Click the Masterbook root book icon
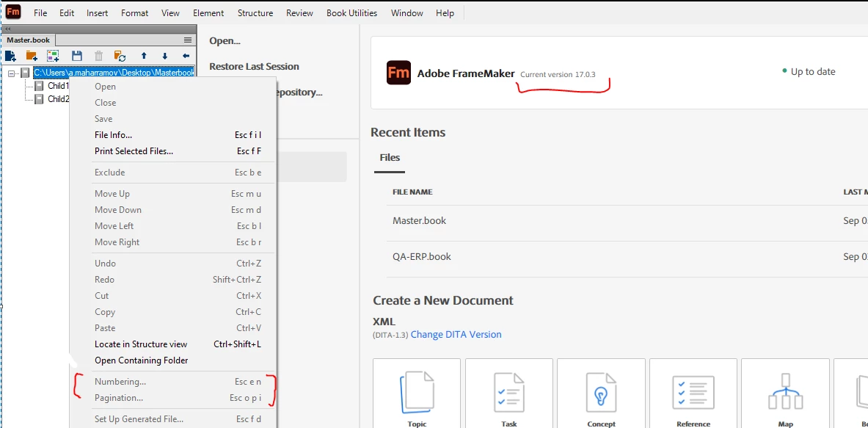 (25, 73)
